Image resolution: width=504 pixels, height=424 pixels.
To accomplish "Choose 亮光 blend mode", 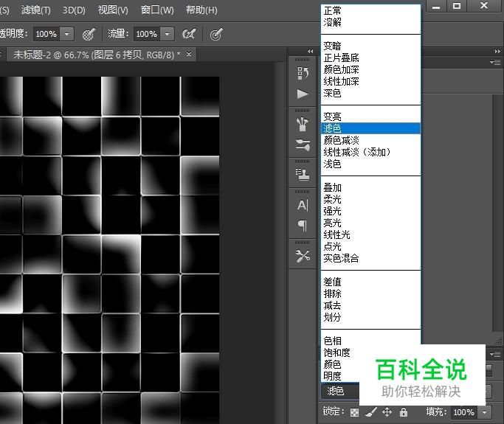I will click(370, 223).
